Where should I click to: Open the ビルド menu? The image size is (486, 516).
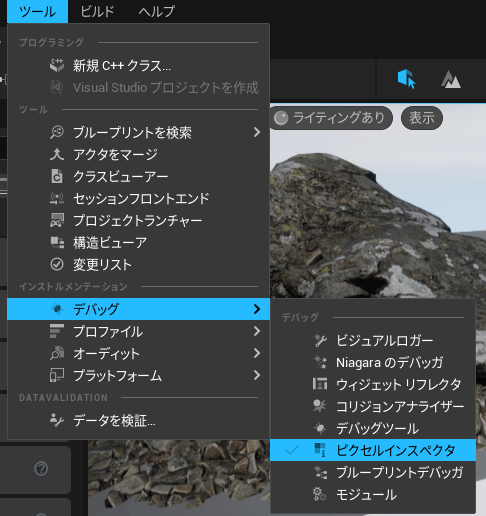97,11
